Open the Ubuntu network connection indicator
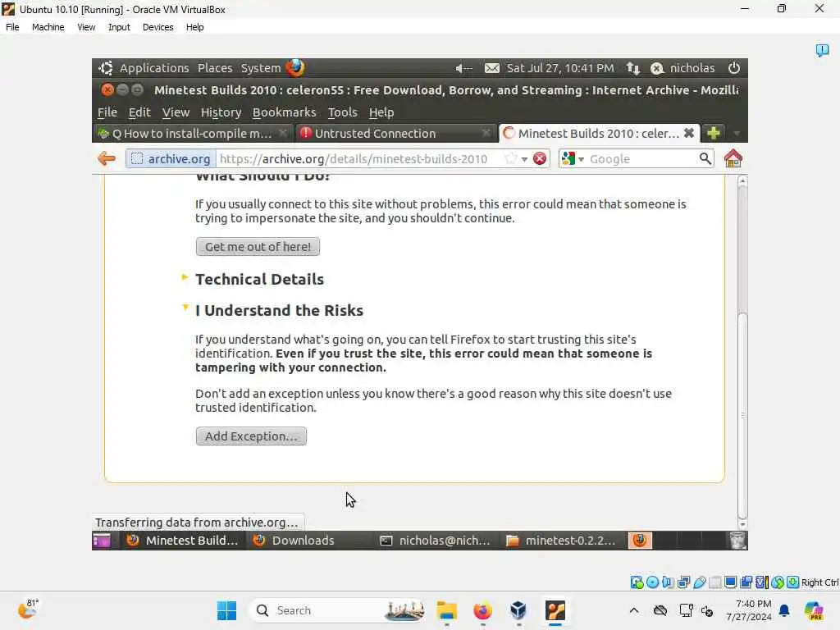840x630 pixels. click(633, 68)
